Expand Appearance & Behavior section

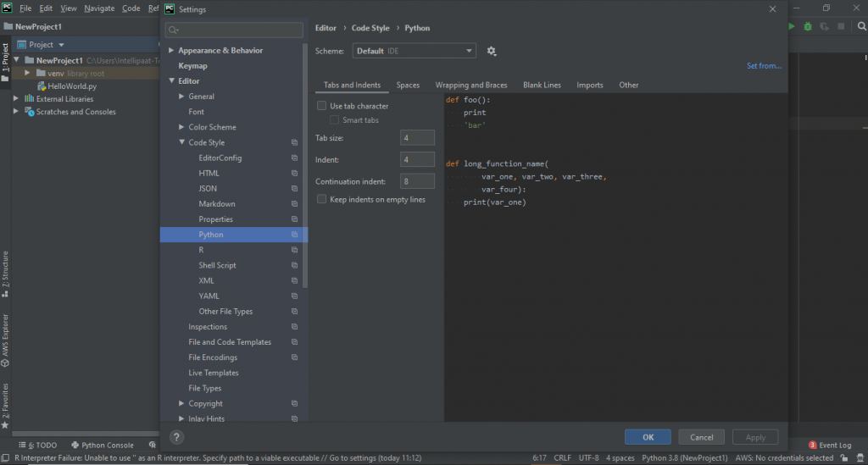171,50
